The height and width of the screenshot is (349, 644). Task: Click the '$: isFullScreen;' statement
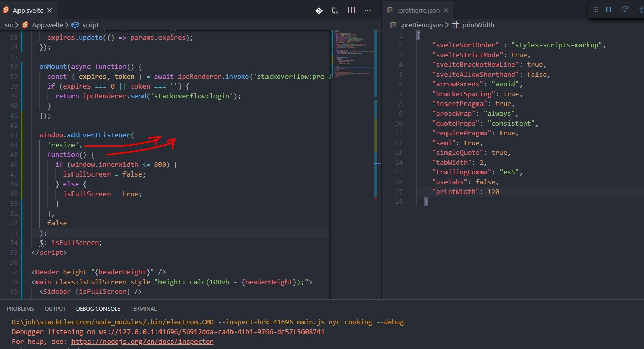[x=71, y=243]
